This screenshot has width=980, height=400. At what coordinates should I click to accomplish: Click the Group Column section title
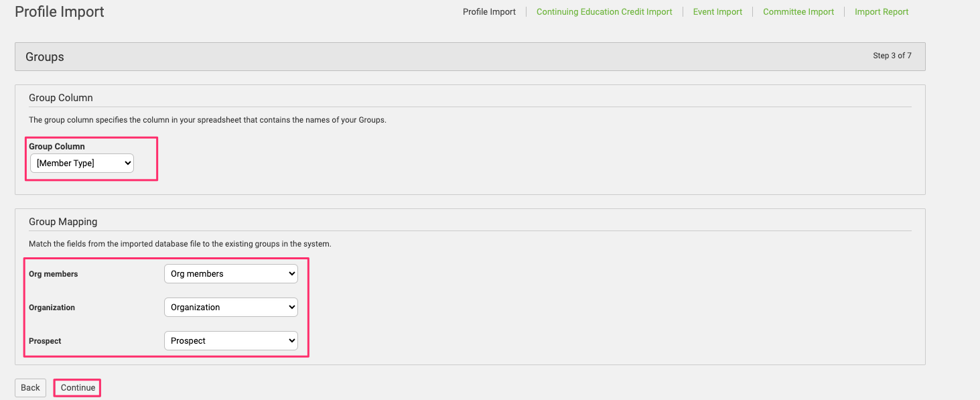[x=61, y=98]
